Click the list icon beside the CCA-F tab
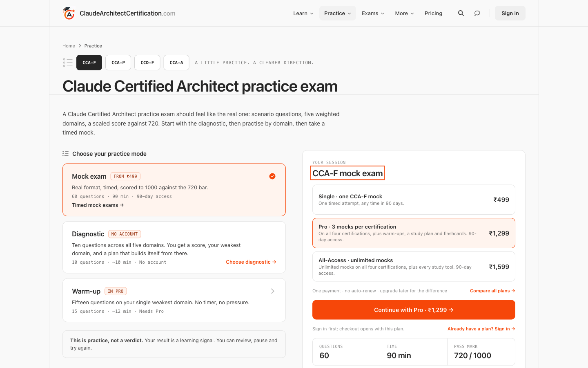The height and width of the screenshot is (368, 588). [x=68, y=63]
